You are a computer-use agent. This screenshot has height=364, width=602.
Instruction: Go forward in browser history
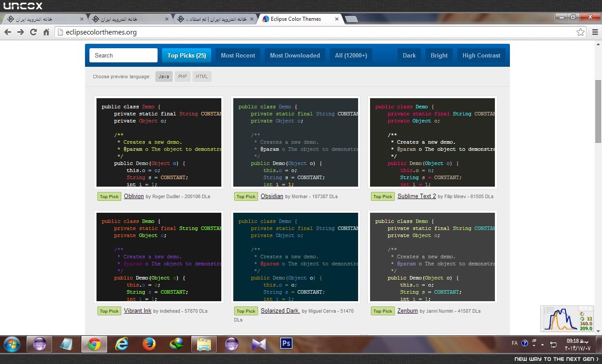coord(20,32)
